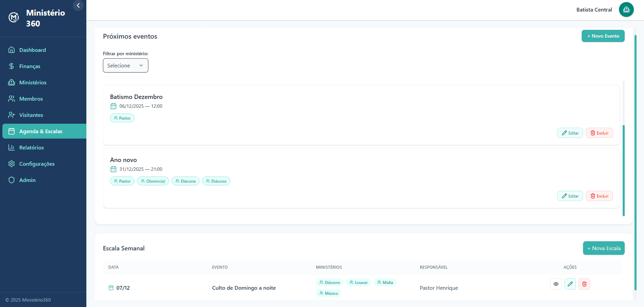
Task: Click trash icon to delete 07/12 schedule
Action: pyautogui.click(x=584, y=284)
